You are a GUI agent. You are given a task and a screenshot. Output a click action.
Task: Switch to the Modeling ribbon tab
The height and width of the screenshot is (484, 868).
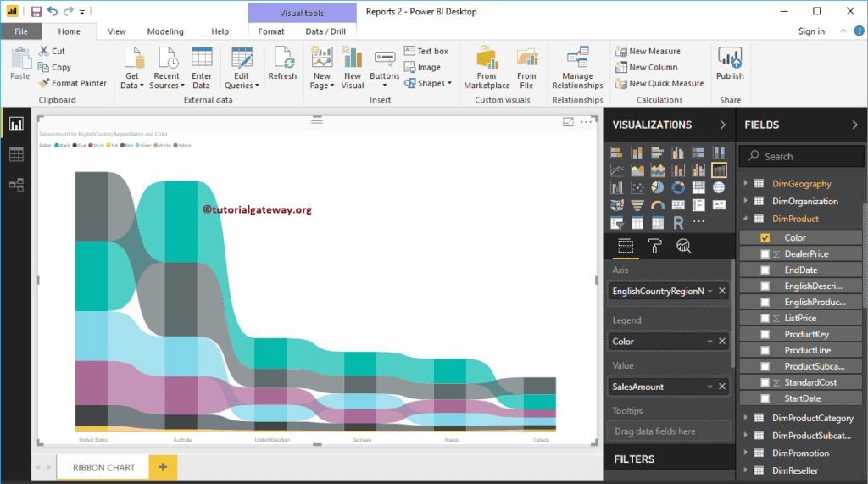pyautogui.click(x=165, y=31)
